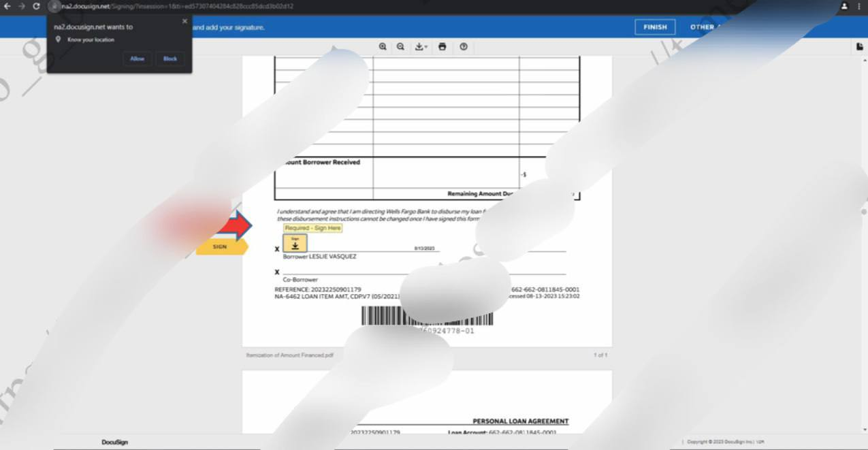Click REFERENCE: 20232250901179 text

(318, 289)
